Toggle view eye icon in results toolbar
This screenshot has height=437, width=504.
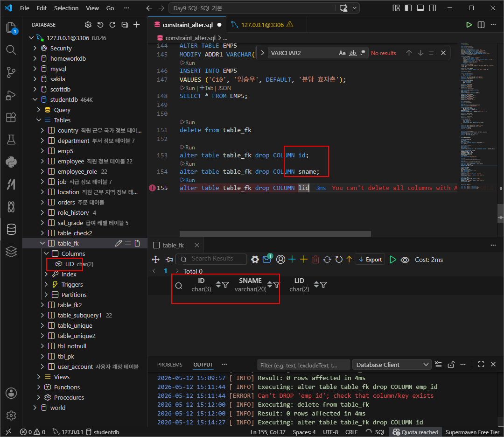pyautogui.click(x=405, y=260)
